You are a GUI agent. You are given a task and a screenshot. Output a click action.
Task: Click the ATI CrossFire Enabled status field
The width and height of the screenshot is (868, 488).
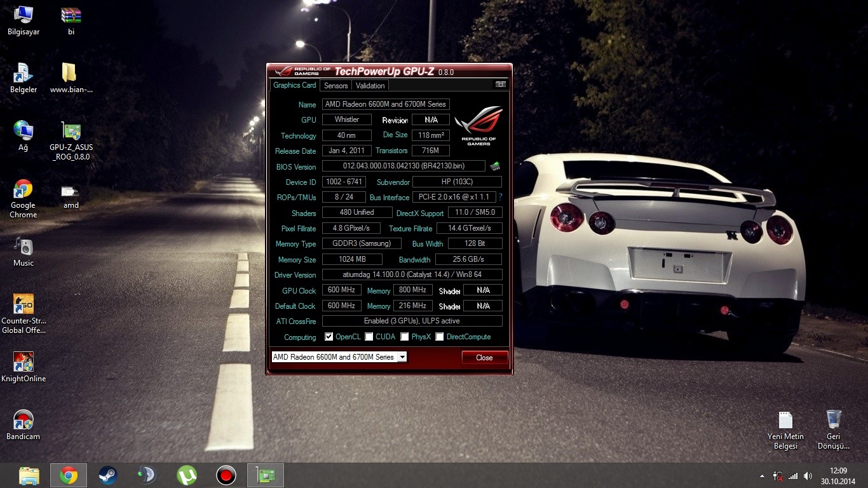click(412, 321)
